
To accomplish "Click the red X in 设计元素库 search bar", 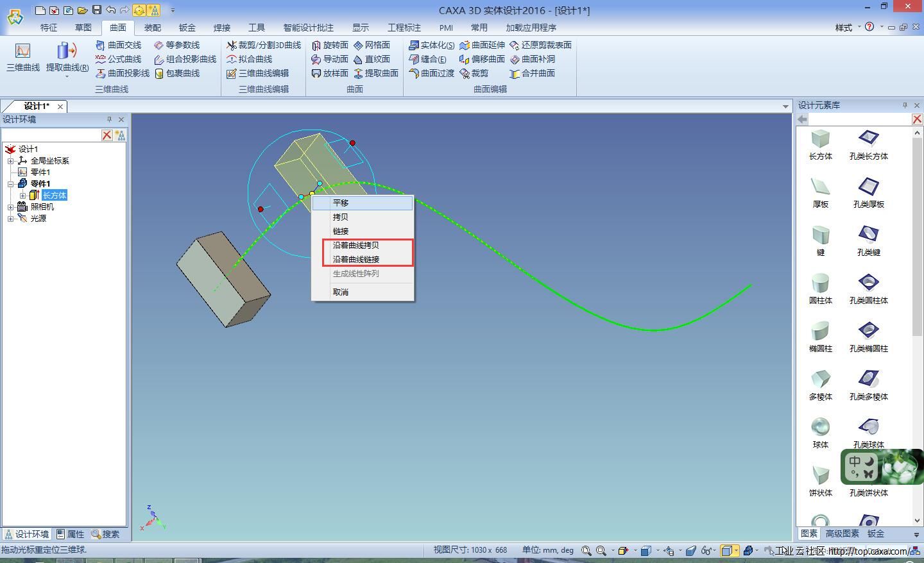I will pyautogui.click(x=917, y=119).
